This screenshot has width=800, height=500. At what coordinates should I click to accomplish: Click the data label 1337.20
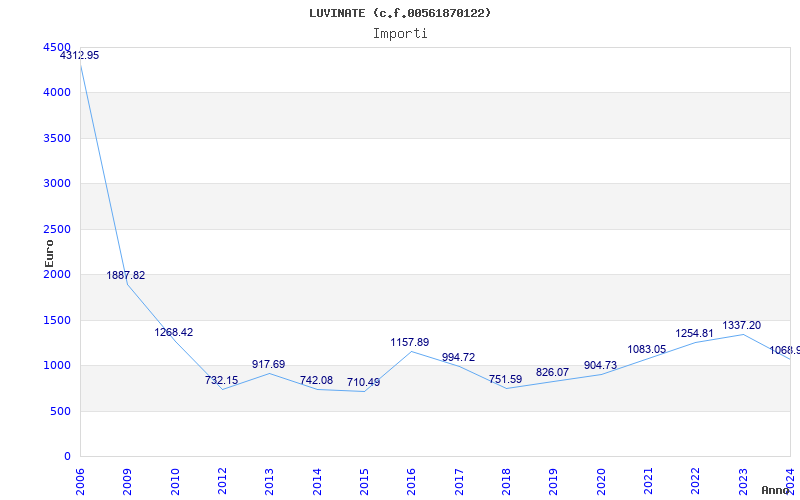click(x=741, y=326)
